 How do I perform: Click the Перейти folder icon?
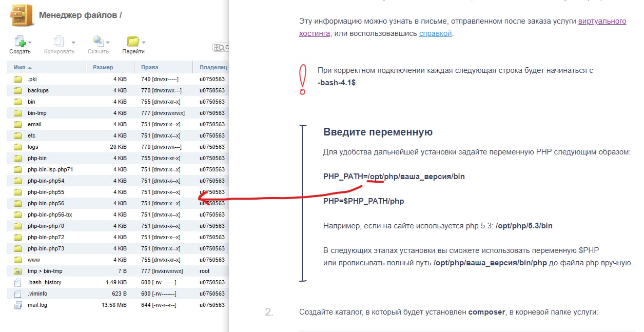point(132,42)
